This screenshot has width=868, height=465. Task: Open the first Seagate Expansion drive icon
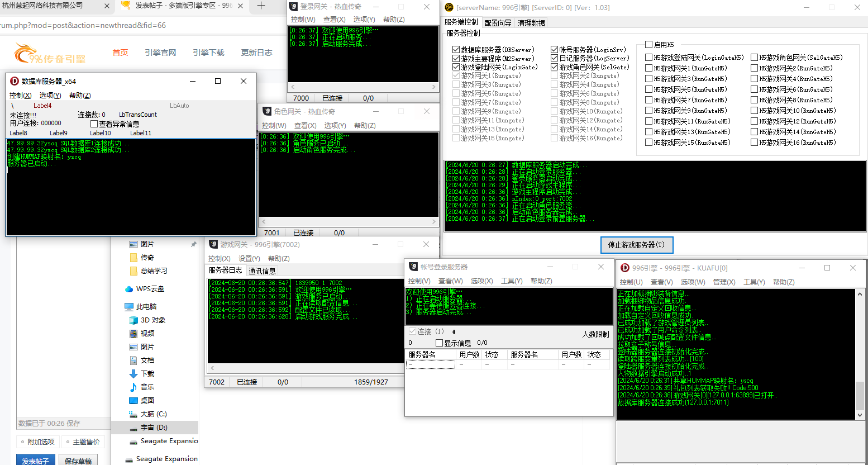pos(133,442)
